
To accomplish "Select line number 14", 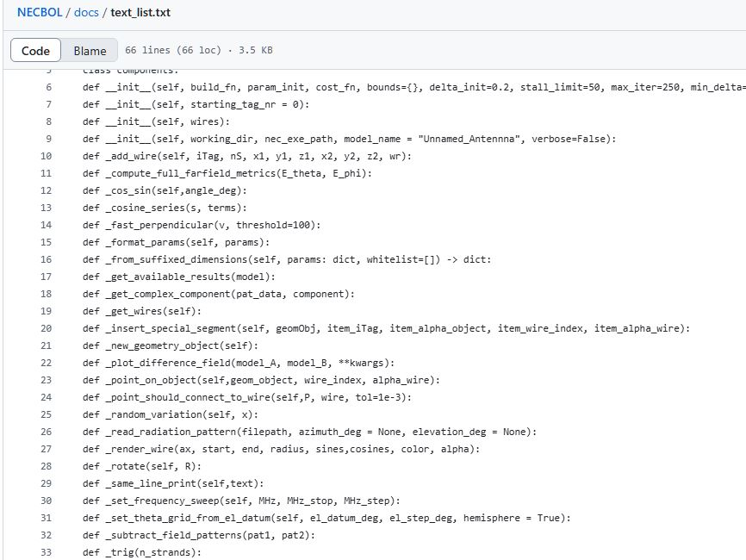I will click(47, 225).
